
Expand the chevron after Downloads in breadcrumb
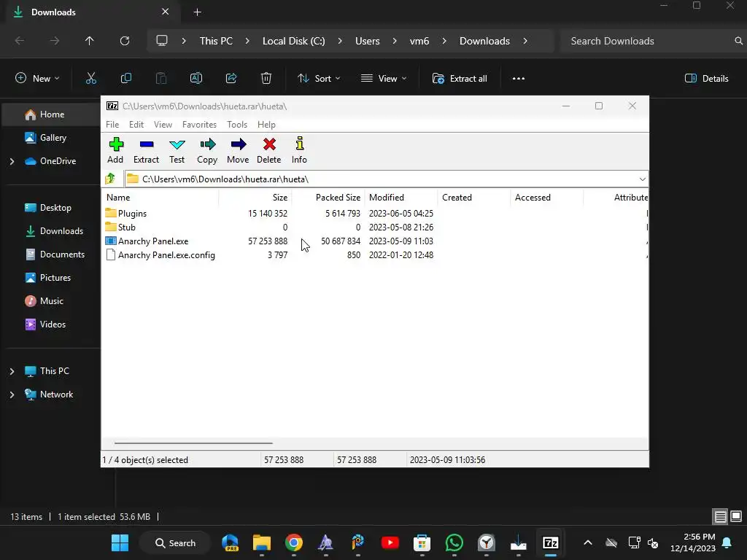(525, 41)
